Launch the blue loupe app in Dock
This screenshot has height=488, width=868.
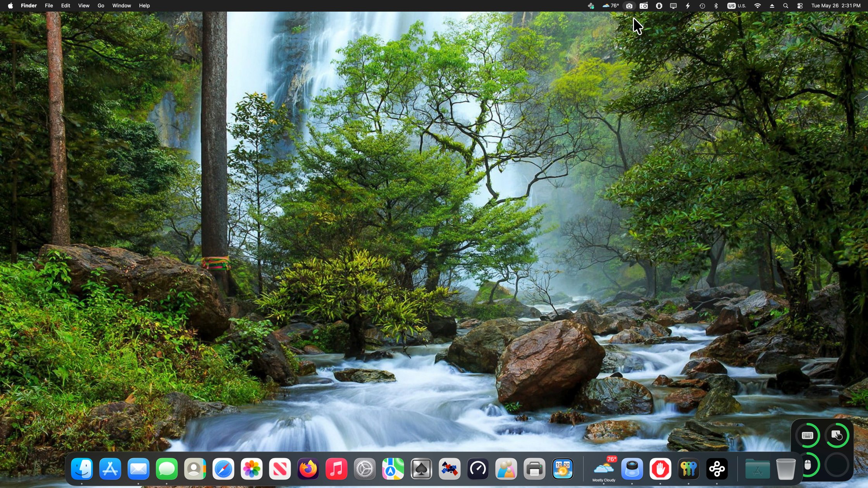click(x=632, y=469)
